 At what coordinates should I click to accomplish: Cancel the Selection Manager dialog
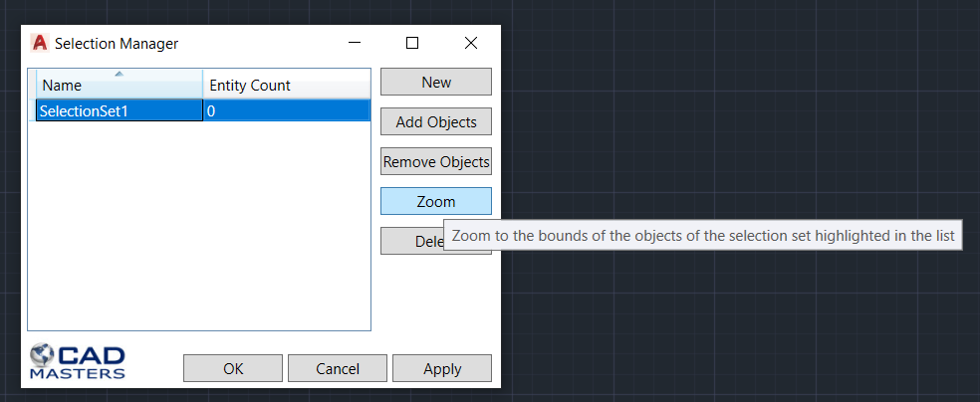click(x=338, y=368)
